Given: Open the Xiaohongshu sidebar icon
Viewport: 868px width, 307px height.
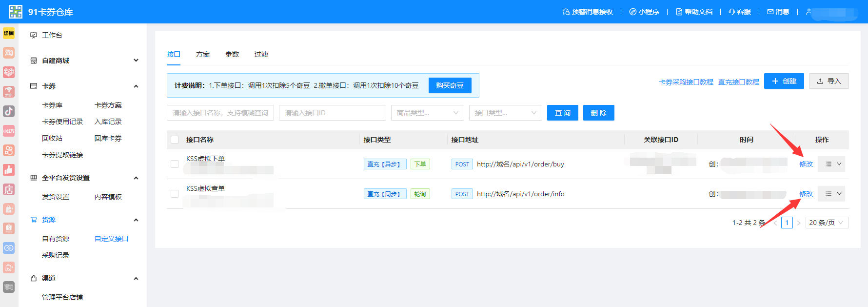Looking at the screenshot, I should 9,131.
